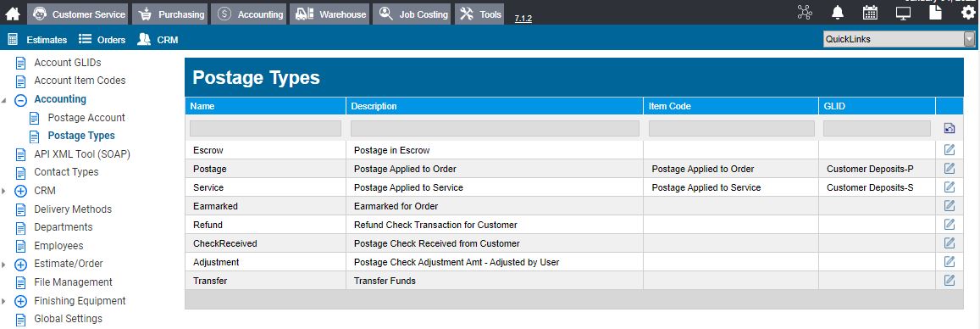Select 'Customer Deposits-S' GLID cell
Viewport: 980px width, 329px height.
point(877,187)
